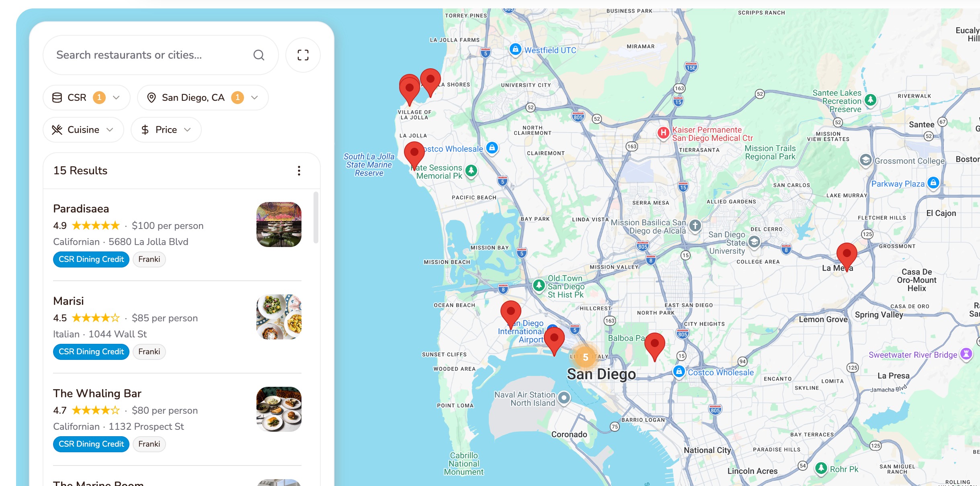The height and width of the screenshot is (486, 980).
Task: Click the search magnifier icon
Action: 259,55
